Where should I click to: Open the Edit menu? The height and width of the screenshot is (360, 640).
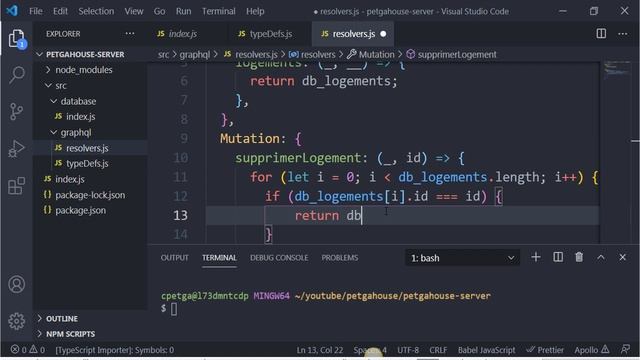60,11
